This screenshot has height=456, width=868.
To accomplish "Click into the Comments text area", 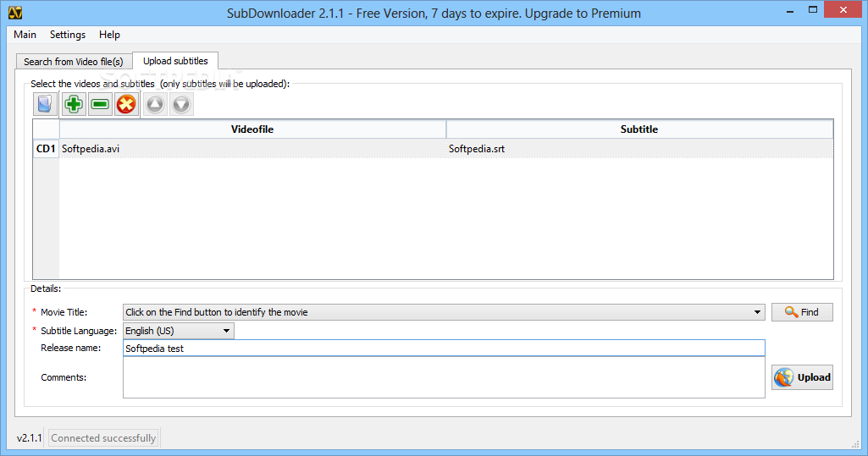I will tap(444, 377).
